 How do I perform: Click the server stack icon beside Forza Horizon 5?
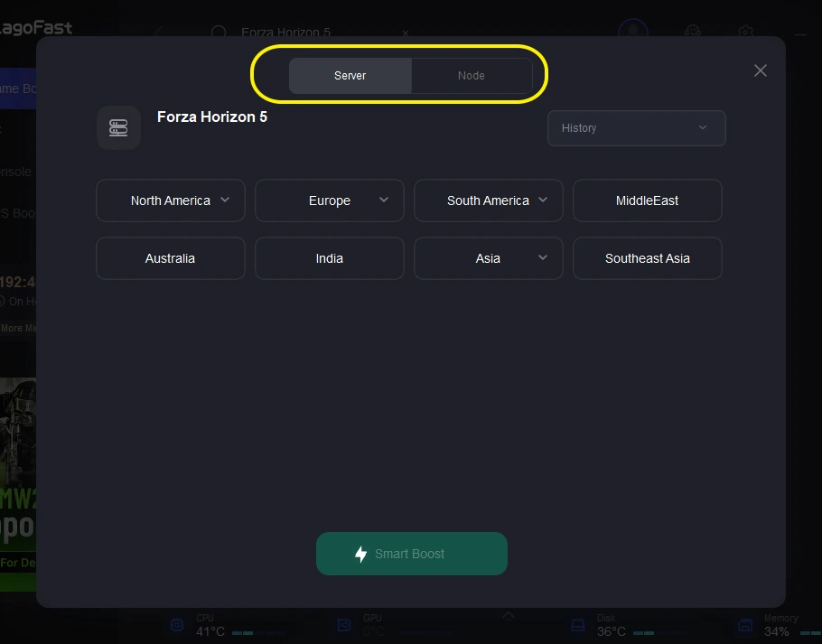(118, 127)
